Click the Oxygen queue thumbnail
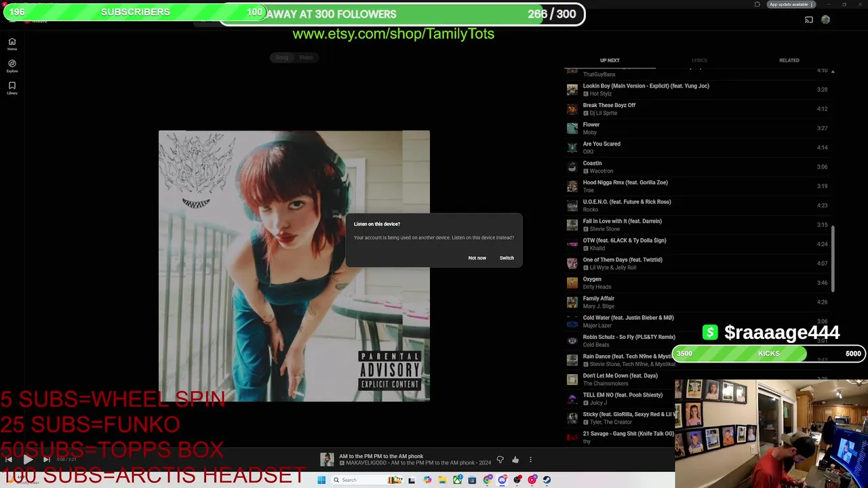 click(572, 283)
